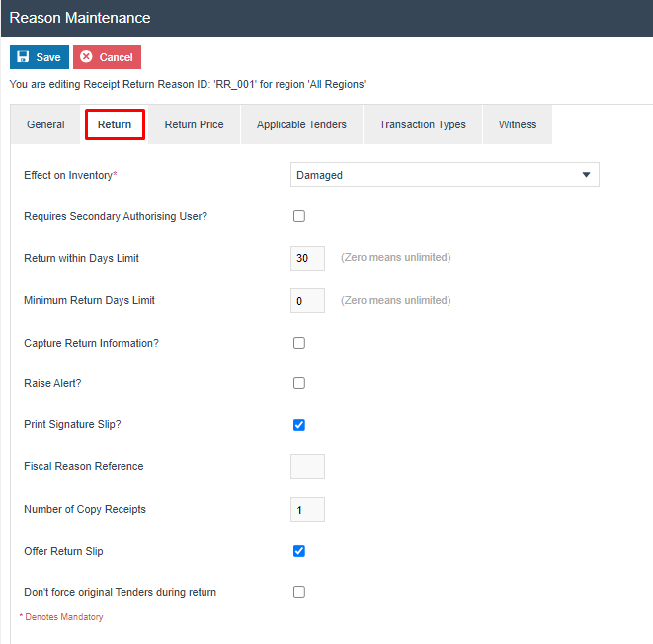The height and width of the screenshot is (644, 653).
Task: Switch to the General tab
Action: 45,124
